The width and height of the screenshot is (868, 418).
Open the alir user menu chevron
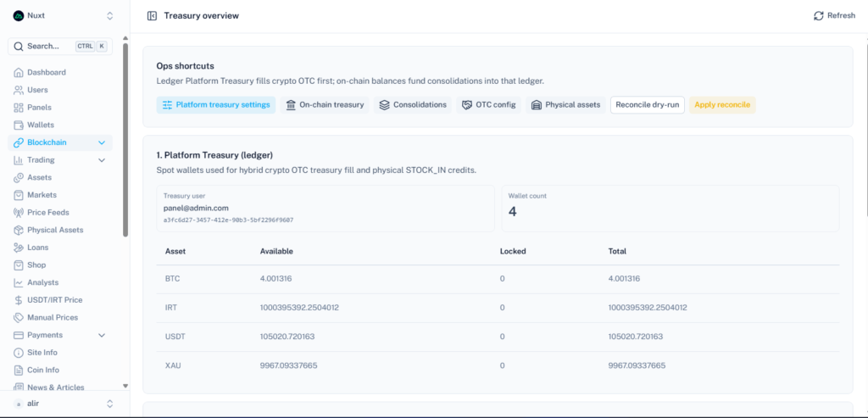109,404
